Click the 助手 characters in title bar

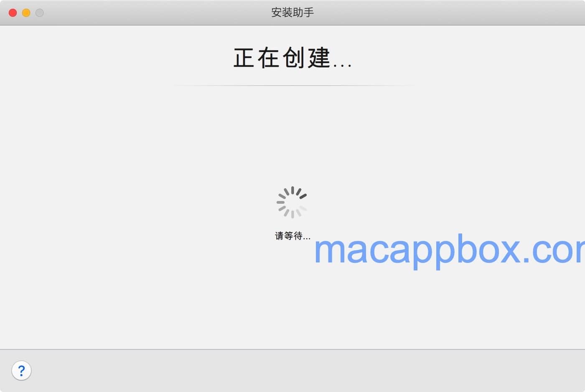tap(303, 13)
